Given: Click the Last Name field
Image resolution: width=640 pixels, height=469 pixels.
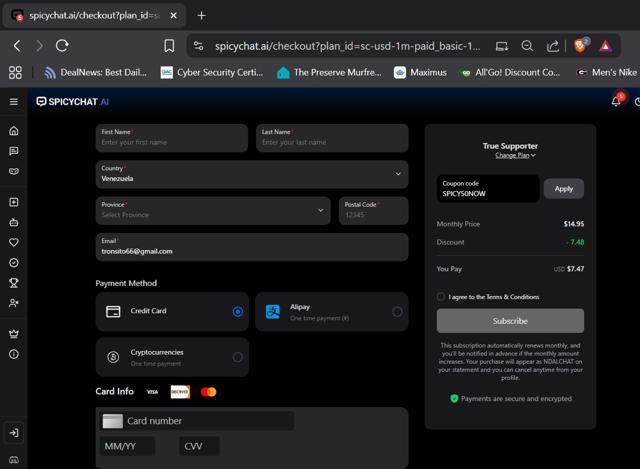Looking at the screenshot, I should pyautogui.click(x=332, y=138).
